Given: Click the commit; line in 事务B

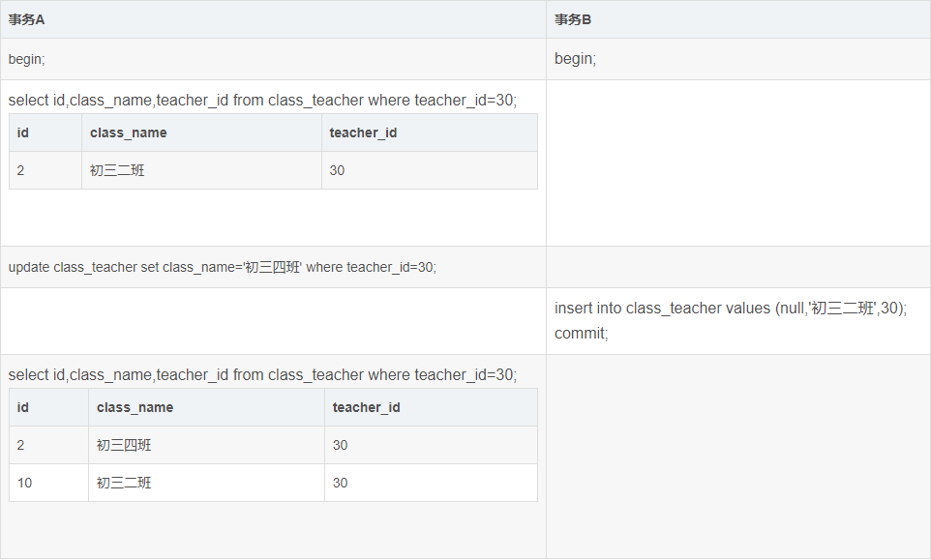Looking at the screenshot, I should click(581, 334).
